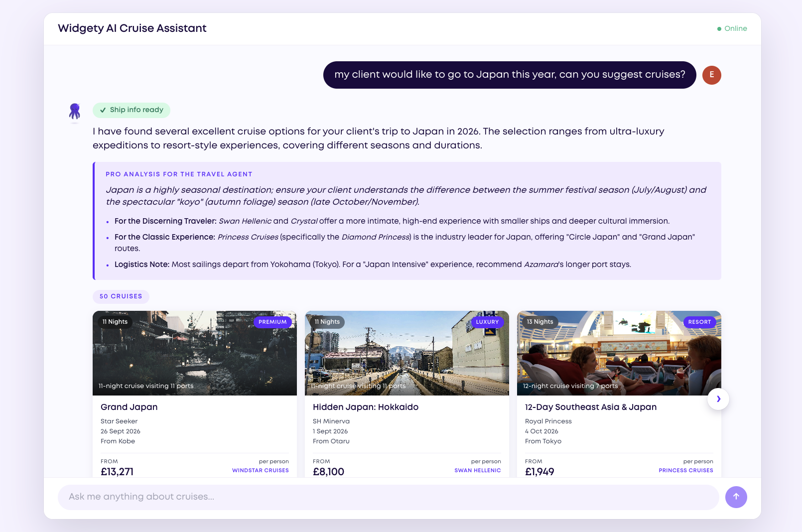This screenshot has height=532, width=802.
Task: Click the £8,100 price
Action: 328,472
